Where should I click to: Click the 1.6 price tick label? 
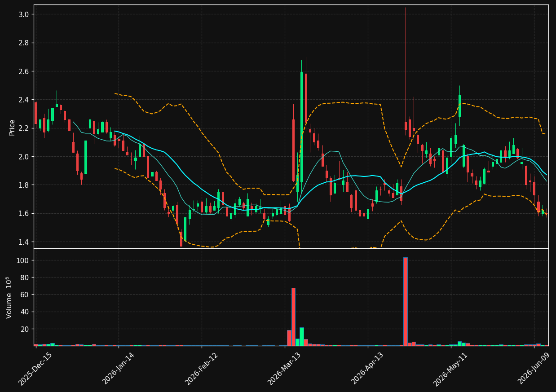(x=23, y=213)
